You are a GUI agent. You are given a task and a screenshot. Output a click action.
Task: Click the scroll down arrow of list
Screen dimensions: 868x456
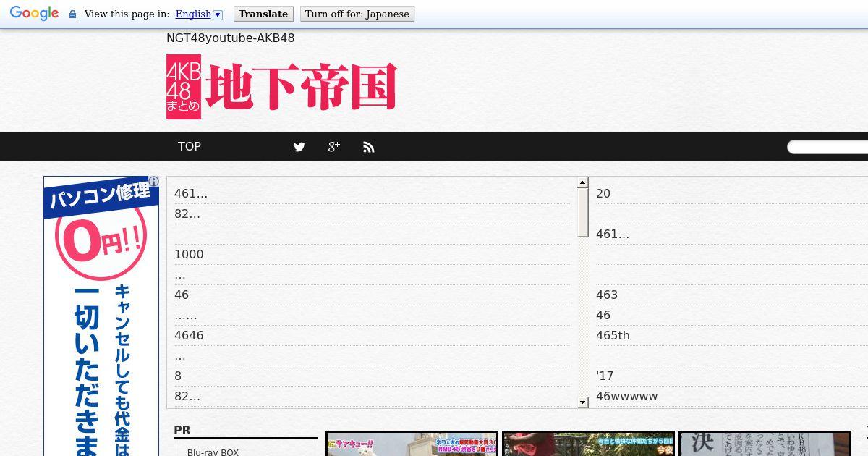[x=582, y=402]
